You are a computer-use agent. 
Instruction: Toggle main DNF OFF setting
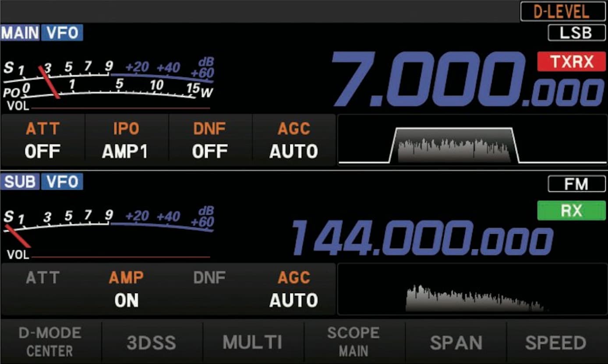pyautogui.click(x=211, y=140)
